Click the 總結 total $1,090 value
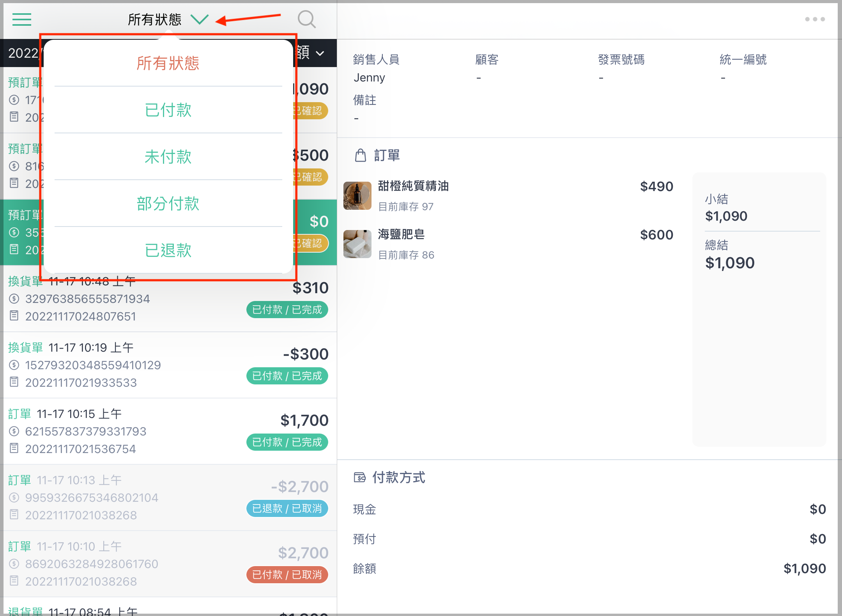This screenshot has height=616, width=842. 730,263
